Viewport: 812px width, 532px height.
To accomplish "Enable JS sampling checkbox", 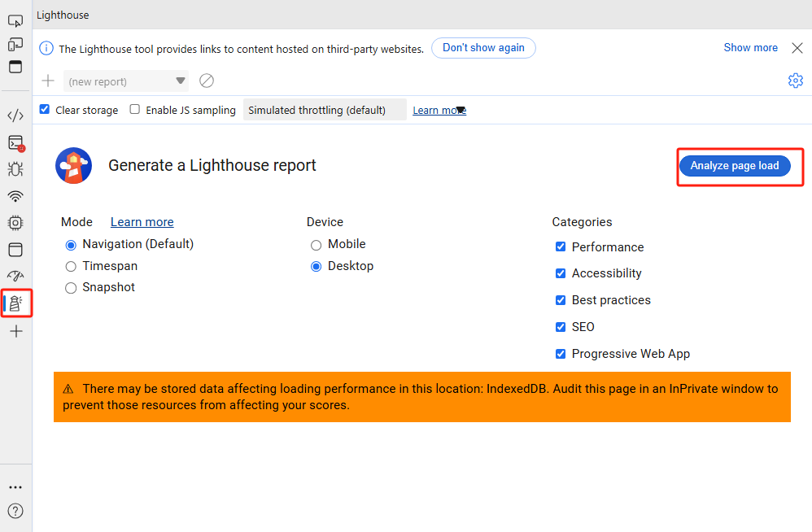I will click(134, 109).
